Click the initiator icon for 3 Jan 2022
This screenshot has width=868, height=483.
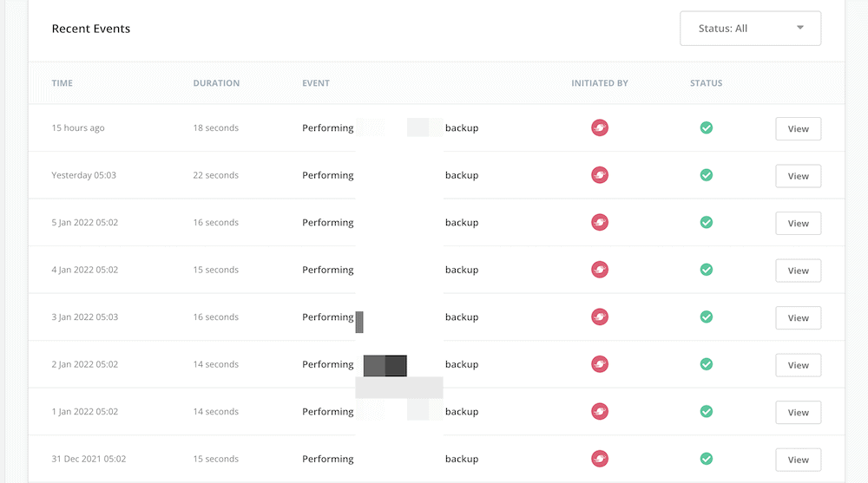[600, 317]
